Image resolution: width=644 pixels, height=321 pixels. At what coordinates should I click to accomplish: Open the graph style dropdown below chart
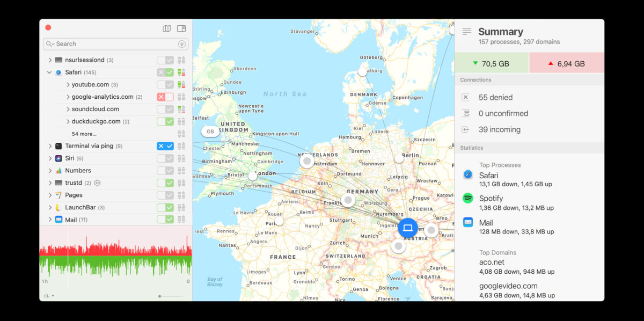[x=49, y=296]
